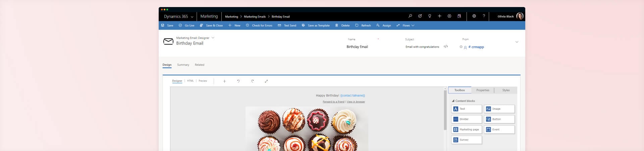Image resolution: width=644 pixels, height=151 pixels.
Task: Open the Properties tab
Action: (x=483, y=90)
